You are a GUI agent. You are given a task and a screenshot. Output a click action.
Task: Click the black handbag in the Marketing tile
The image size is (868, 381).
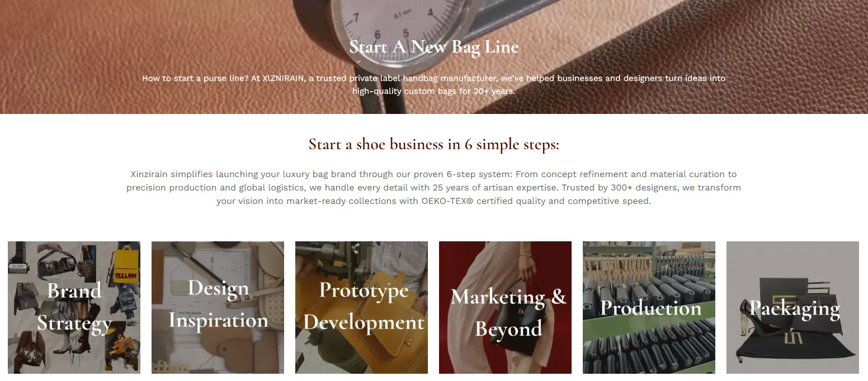click(x=526, y=330)
